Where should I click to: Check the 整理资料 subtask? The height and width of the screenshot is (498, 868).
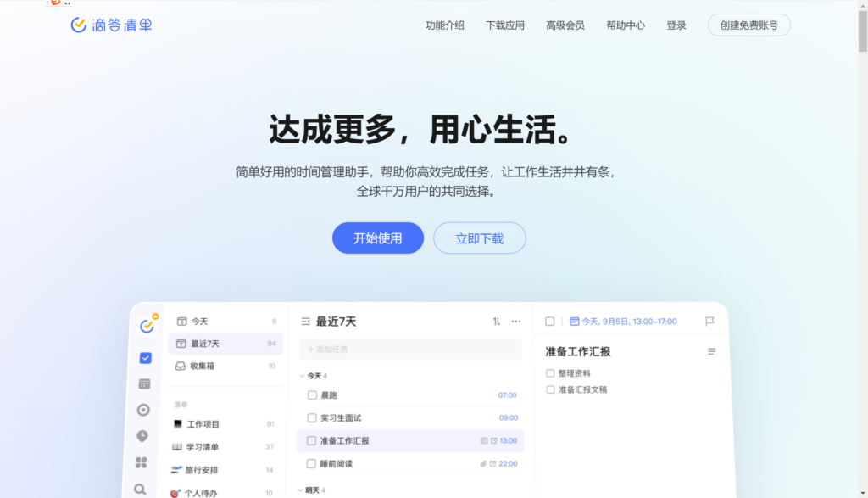(550, 372)
